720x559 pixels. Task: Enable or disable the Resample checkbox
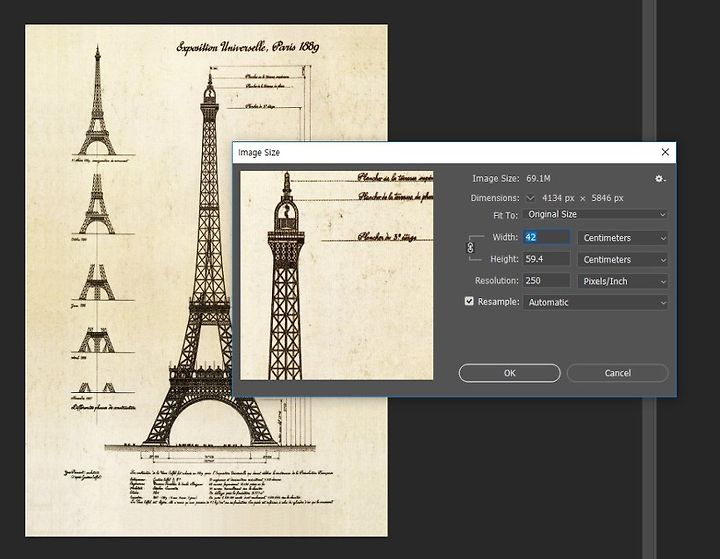(x=469, y=301)
